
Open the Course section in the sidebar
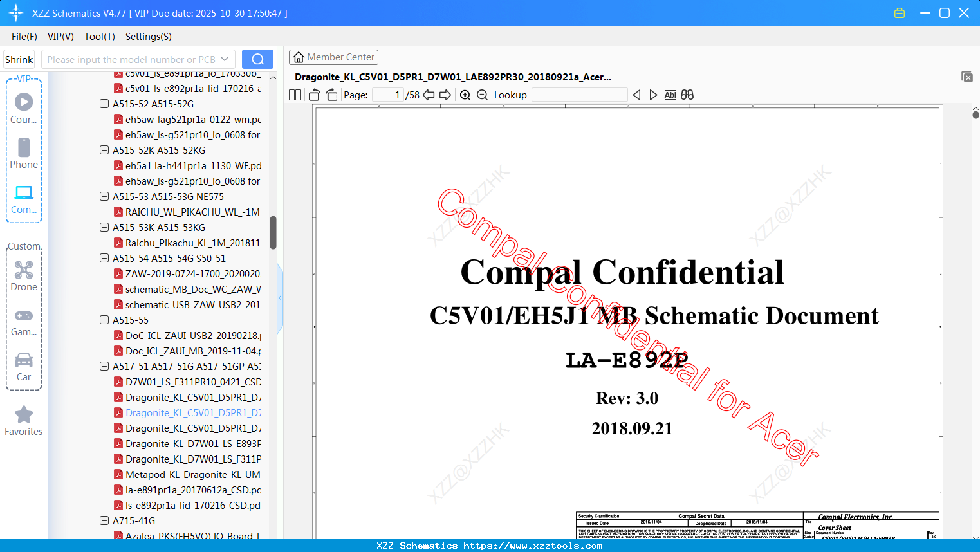click(x=24, y=108)
